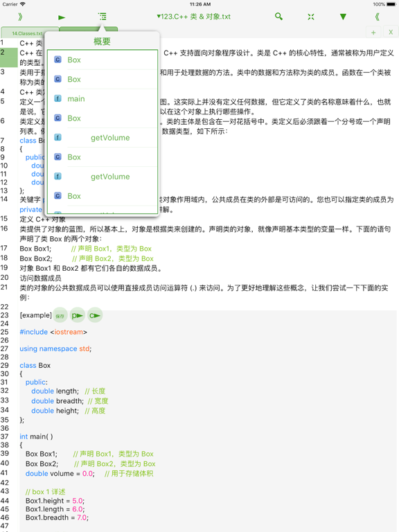This screenshot has height=532, width=399.
Task: Click the word 'private' on line 14
Action: click(31, 210)
